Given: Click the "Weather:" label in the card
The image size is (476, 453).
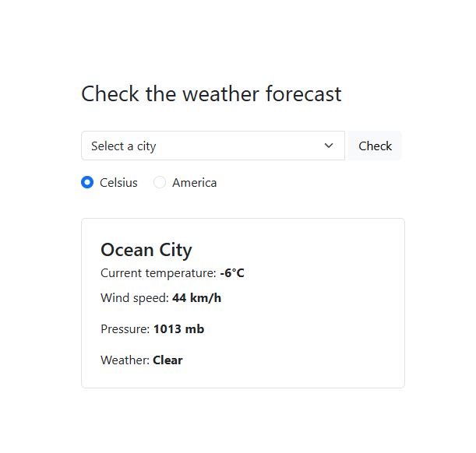Looking at the screenshot, I should pyautogui.click(x=125, y=360).
